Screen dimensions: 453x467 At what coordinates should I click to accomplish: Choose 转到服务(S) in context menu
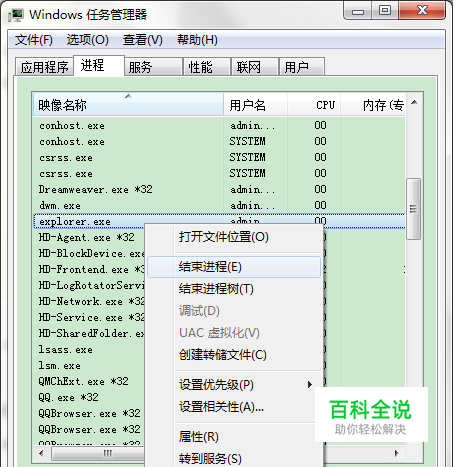click(x=234, y=459)
